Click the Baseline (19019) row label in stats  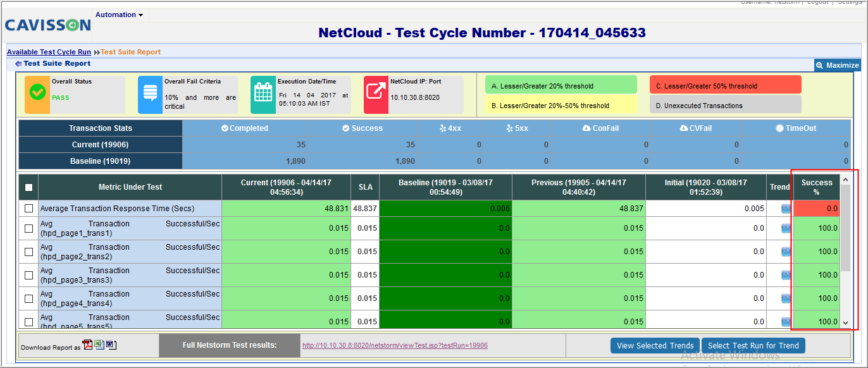tap(100, 161)
